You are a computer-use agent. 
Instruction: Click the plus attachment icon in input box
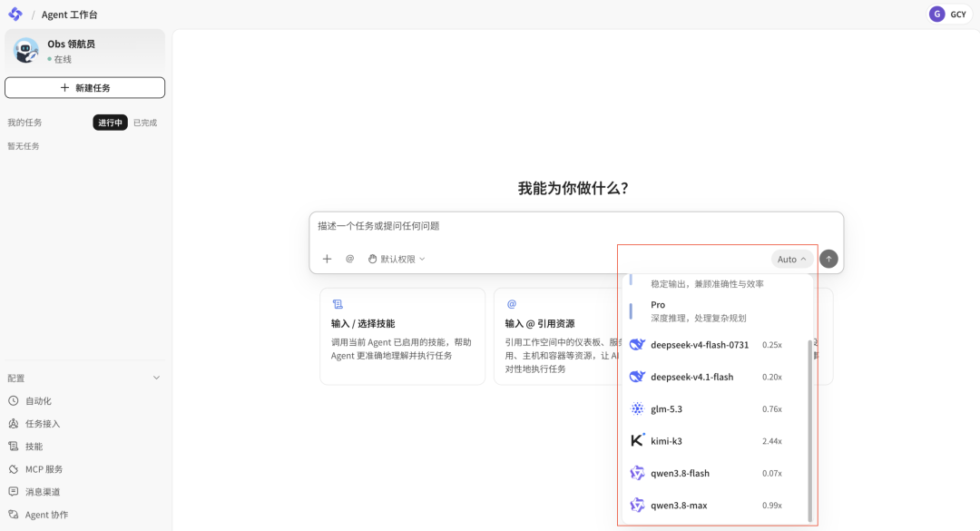click(x=327, y=259)
